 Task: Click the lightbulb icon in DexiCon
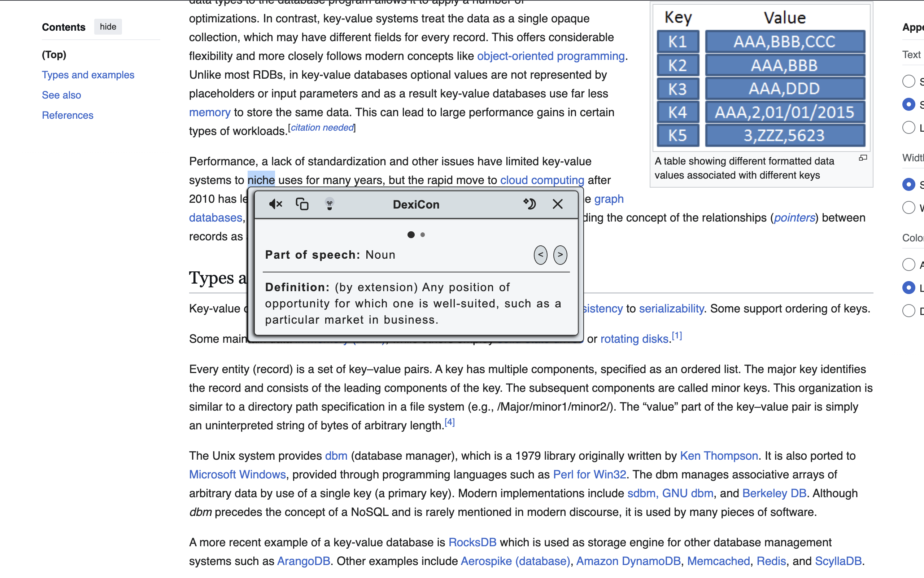point(329,204)
